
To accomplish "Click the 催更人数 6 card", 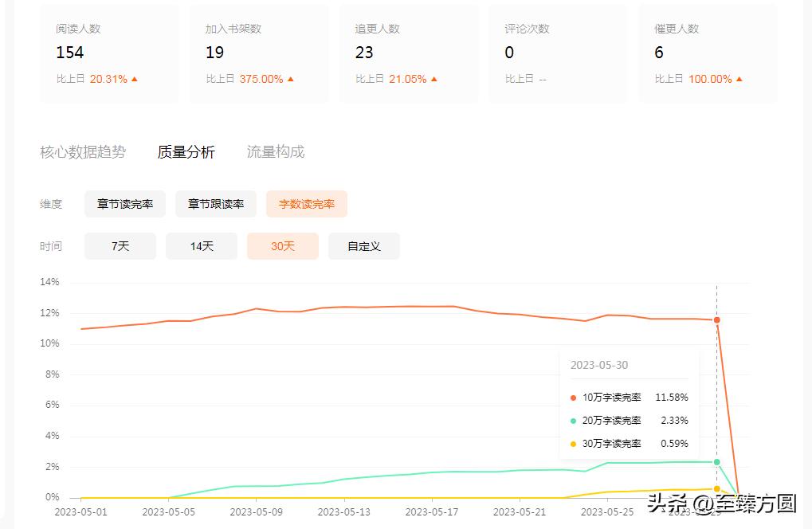I will (x=708, y=53).
